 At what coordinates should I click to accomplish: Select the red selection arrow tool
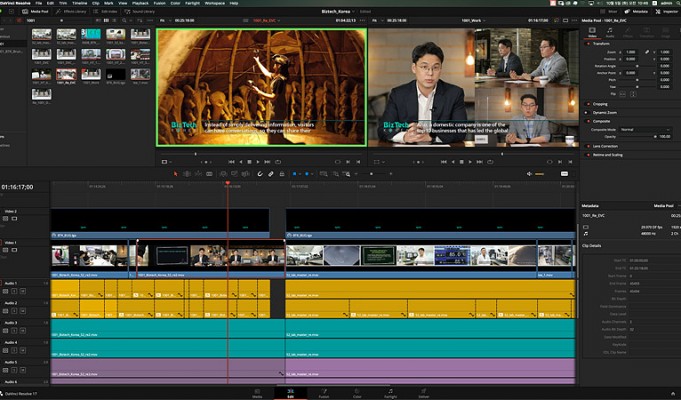pos(176,173)
